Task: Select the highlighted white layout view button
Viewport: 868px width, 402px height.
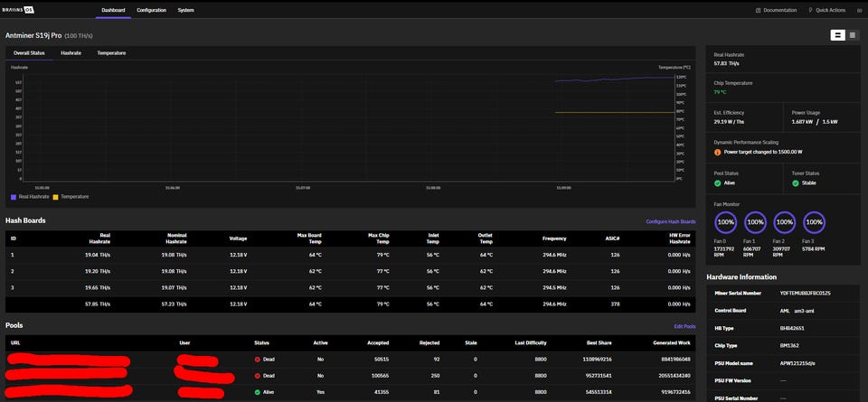Action: 837,35
